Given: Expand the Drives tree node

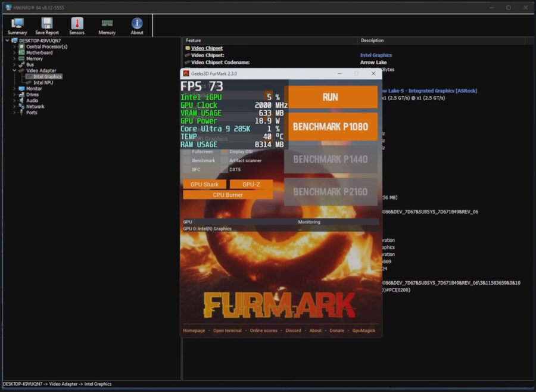Looking at the screenshot, I should click(15, 94).
